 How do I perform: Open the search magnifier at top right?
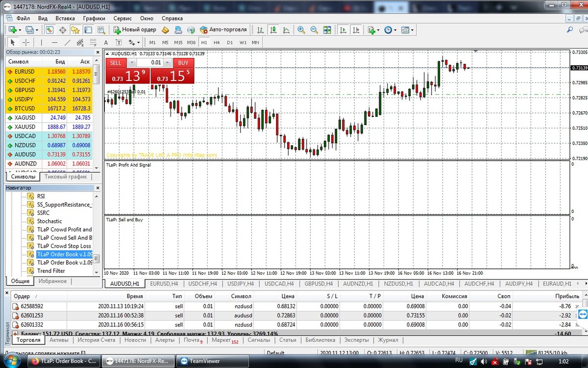click(x=570, y=30)
